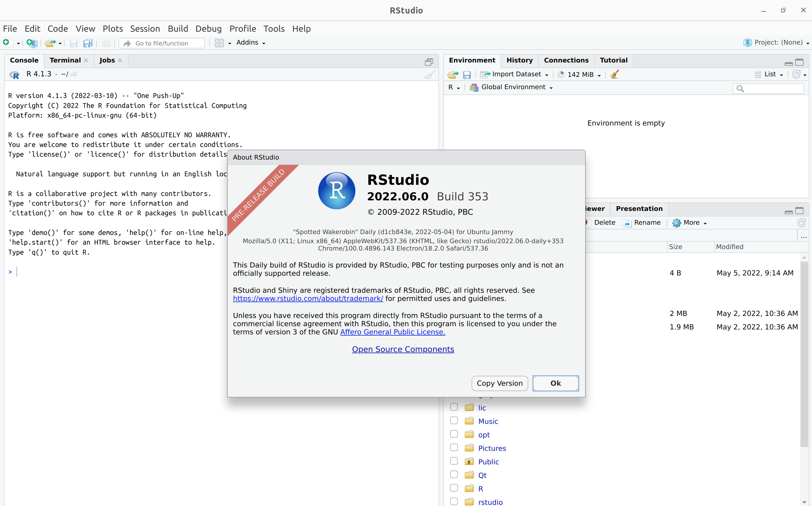
Task: Click the search magnifier in Environment pane
Action: 740,88
